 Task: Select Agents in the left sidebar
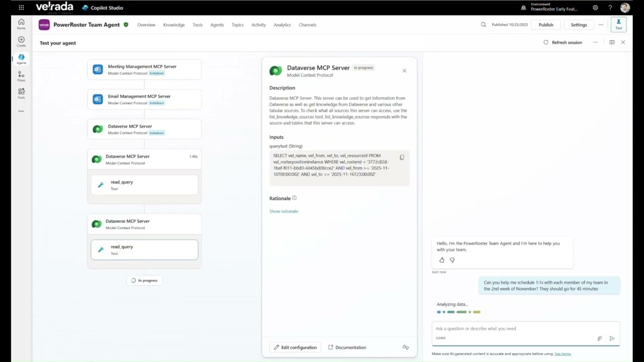point(21,59)
